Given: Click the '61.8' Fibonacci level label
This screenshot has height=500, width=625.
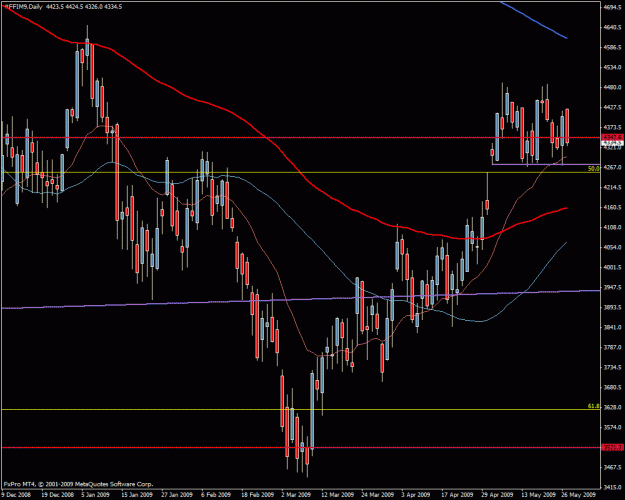Looking at the screenshot, I should click(594, 406).
